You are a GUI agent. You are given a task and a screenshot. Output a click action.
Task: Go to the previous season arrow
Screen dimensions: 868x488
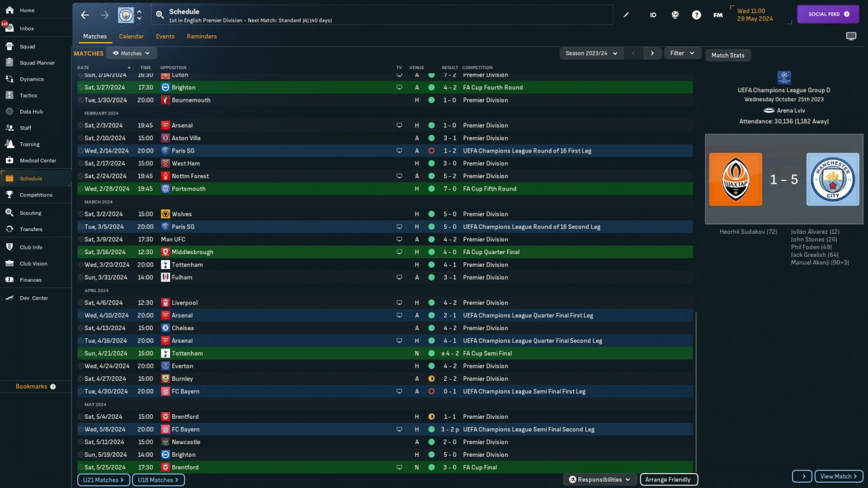633,53
